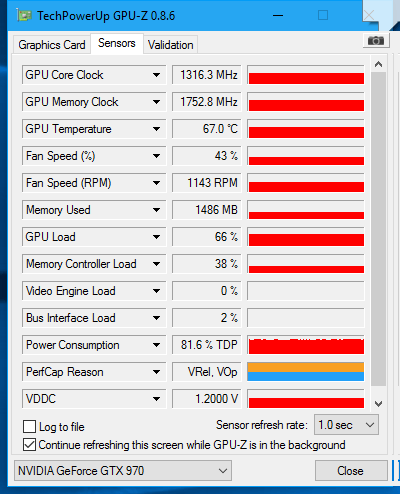Select the Sensors tab

117,43
